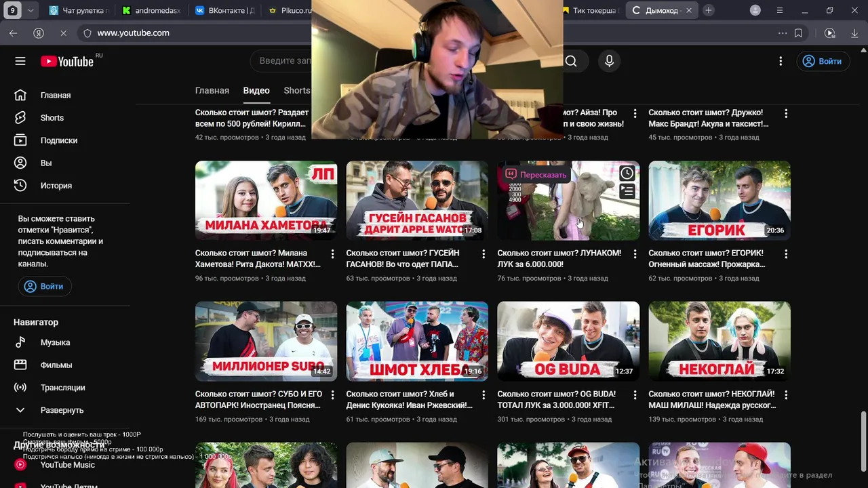Open options for СУБО video
This screenshot has width=868, height=488.
332,394
